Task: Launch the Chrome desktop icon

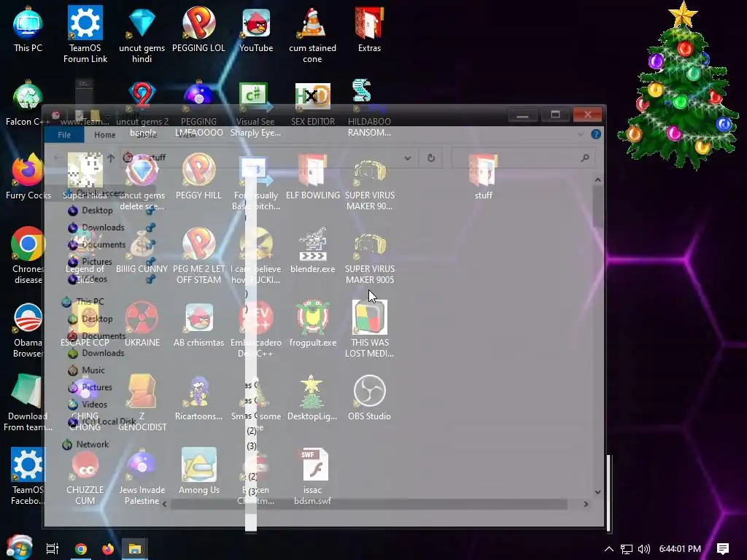Action: (28, 244)
